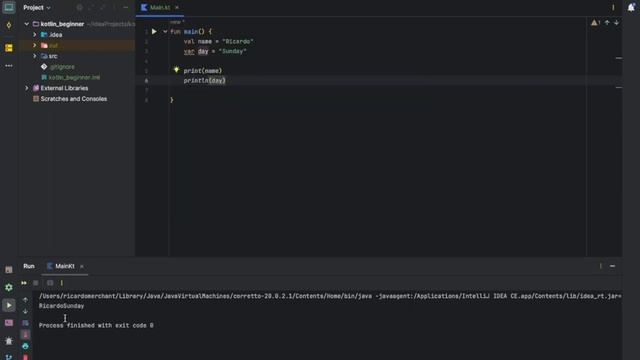The width and height of the screenshot is (640, 360).
Task: Close the Main.kt editor tab
Action: tap(177, 7)
